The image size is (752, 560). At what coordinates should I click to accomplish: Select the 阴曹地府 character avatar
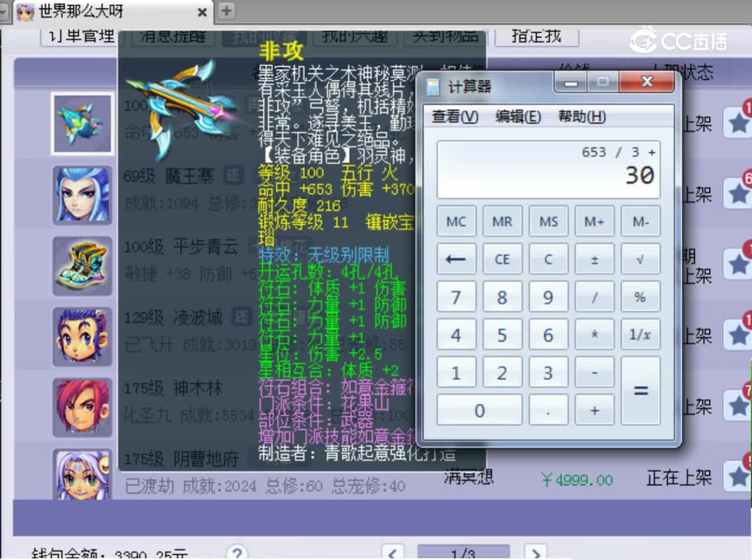coord(82,474)
